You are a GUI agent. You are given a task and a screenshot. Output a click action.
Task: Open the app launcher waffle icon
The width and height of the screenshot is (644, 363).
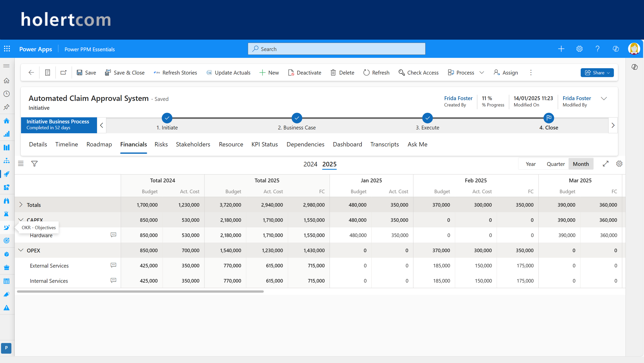(7, 49)
